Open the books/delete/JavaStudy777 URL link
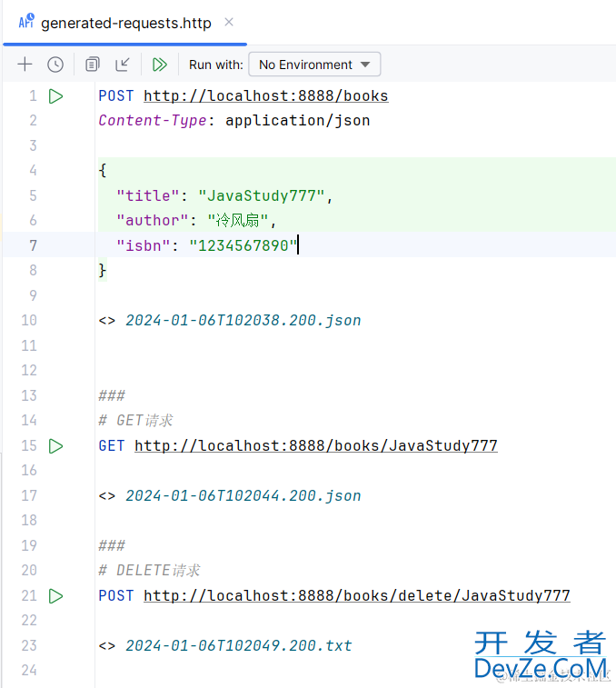The image size is (616, 688). (x=357, y=596)
